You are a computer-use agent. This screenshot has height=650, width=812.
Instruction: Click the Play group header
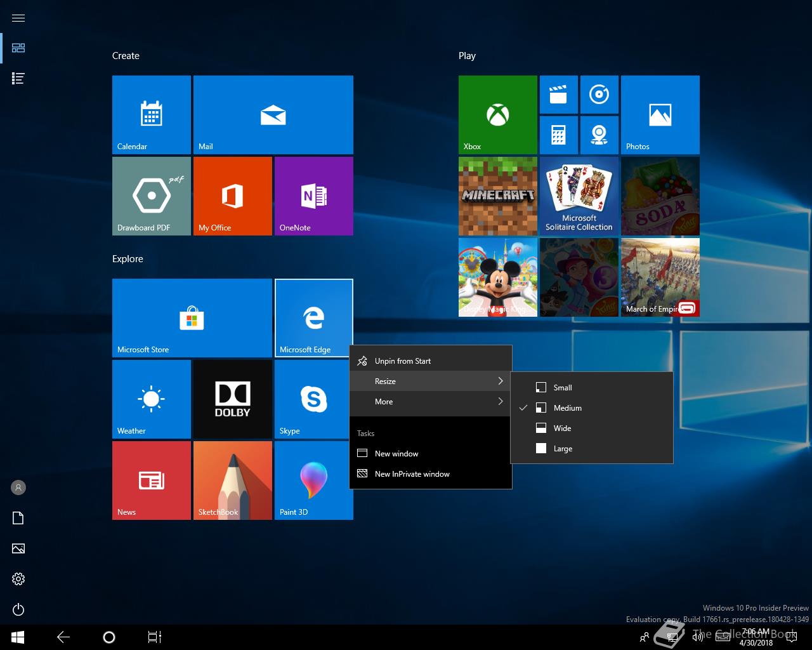pyautogui.click(x=467, y=56)
